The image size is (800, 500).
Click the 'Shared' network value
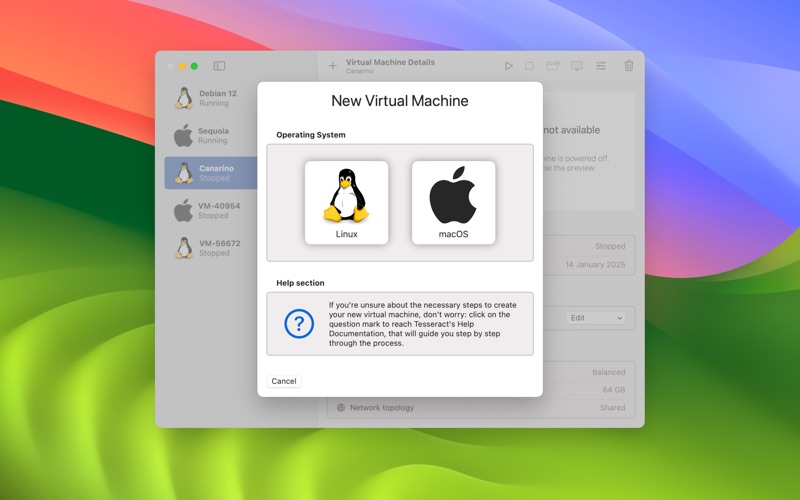[x=613, y=408]
